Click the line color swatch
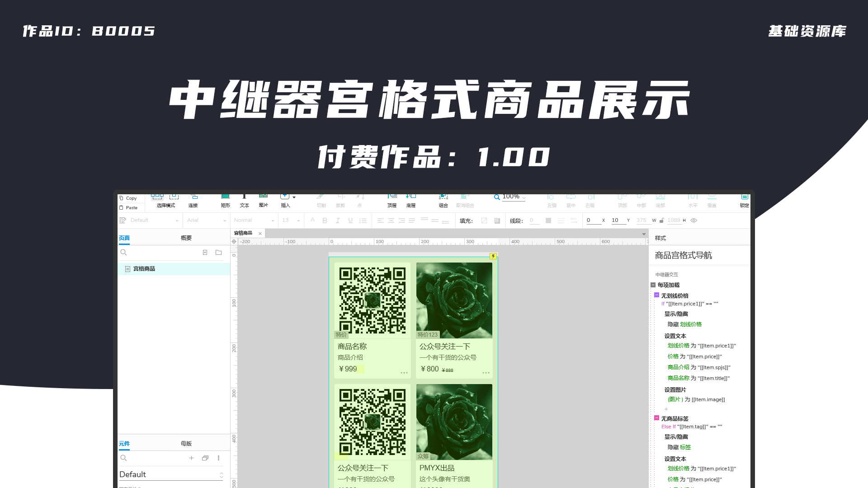This screenshot has height=488, width=868. (548, 221)
